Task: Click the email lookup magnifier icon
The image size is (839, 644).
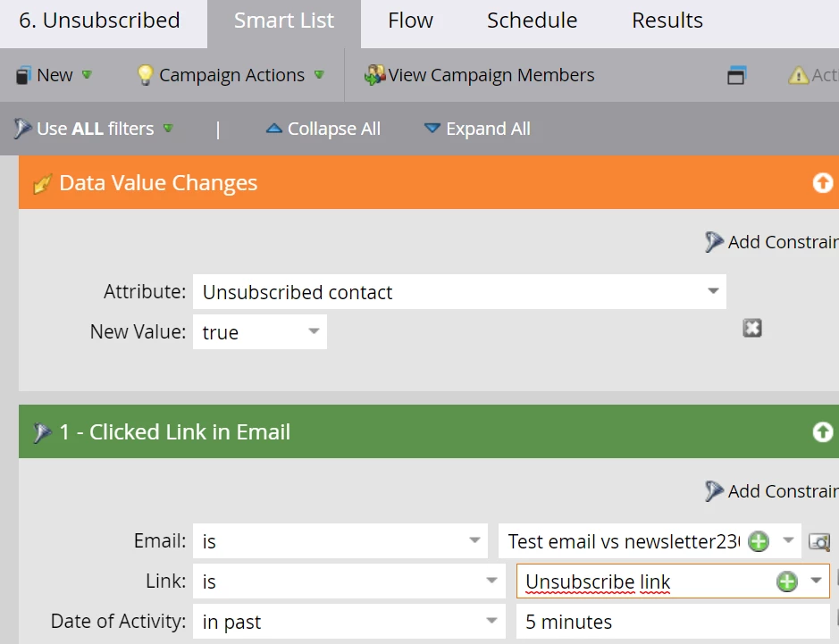Action: [x=819, y=542]
